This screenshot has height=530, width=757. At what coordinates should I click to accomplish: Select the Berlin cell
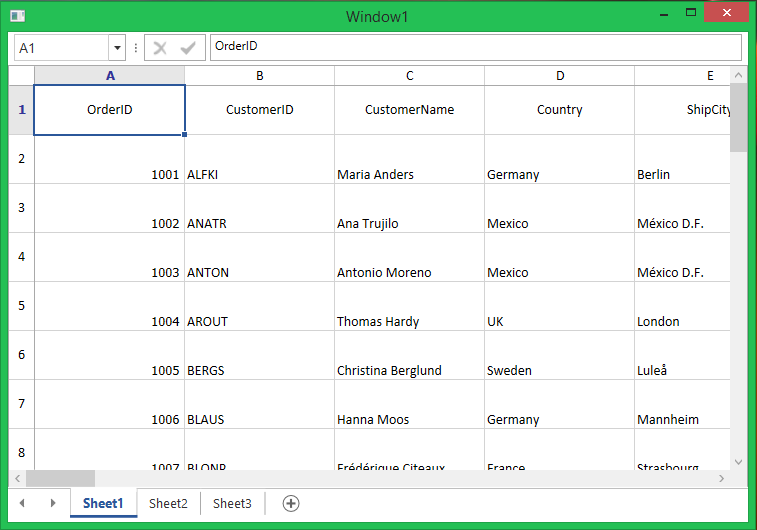[683, 159]
